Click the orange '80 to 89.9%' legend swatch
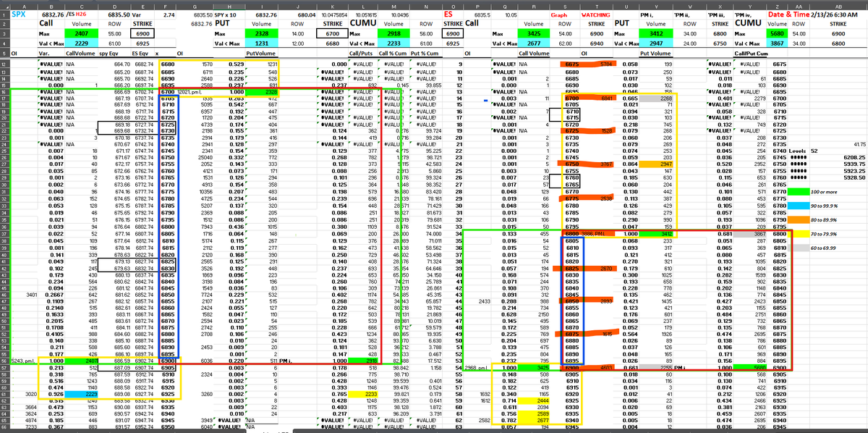This screenshot has width=868, height=433. [799, 219]
